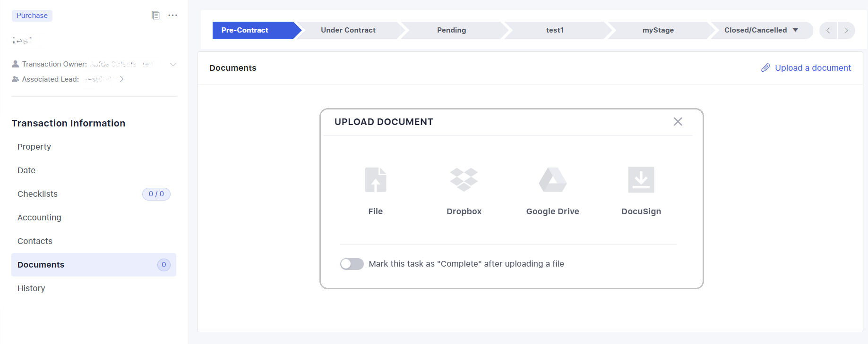Open the Closed/Cancelled stage dropdown arrow
The height and width of the screenshot is (344, 868).
tap(796, 30)
